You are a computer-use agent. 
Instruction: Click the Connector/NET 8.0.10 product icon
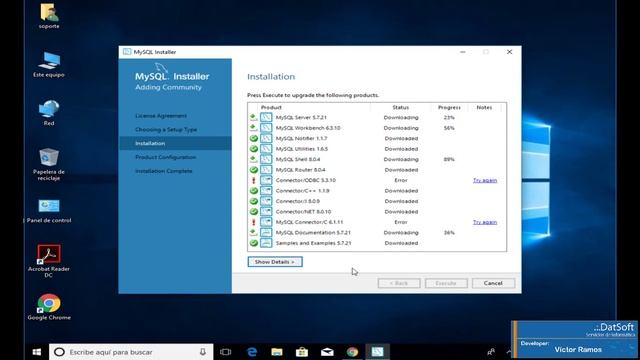tap(266, 211)
